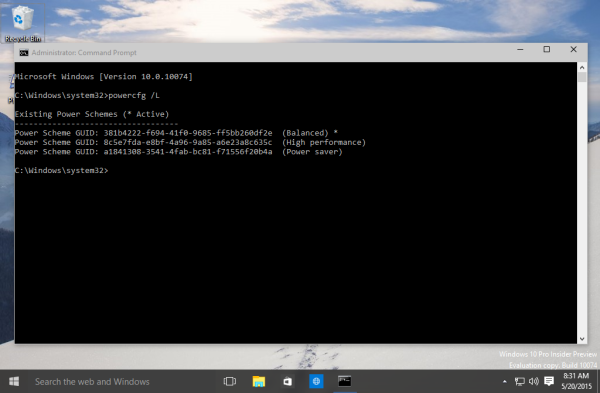Maximize the Command Prompt window
Screen dimensions: 600x393
[546, 49]
